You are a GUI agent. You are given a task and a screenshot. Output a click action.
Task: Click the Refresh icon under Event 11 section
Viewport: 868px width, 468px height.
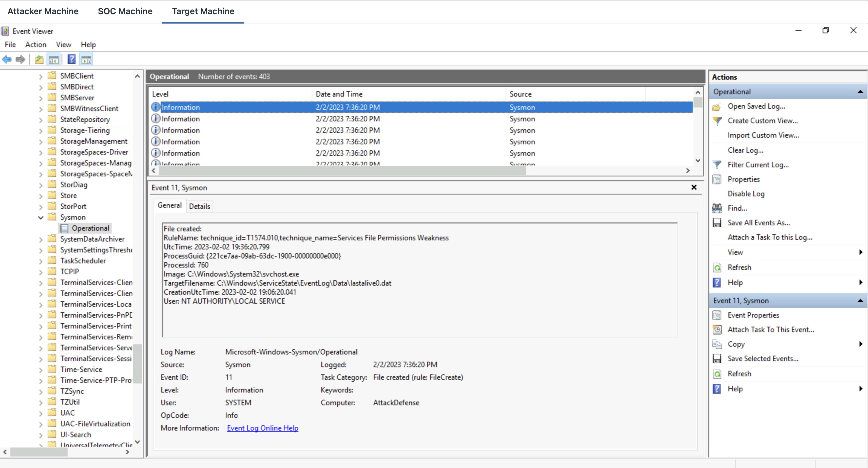click(717, 374)
